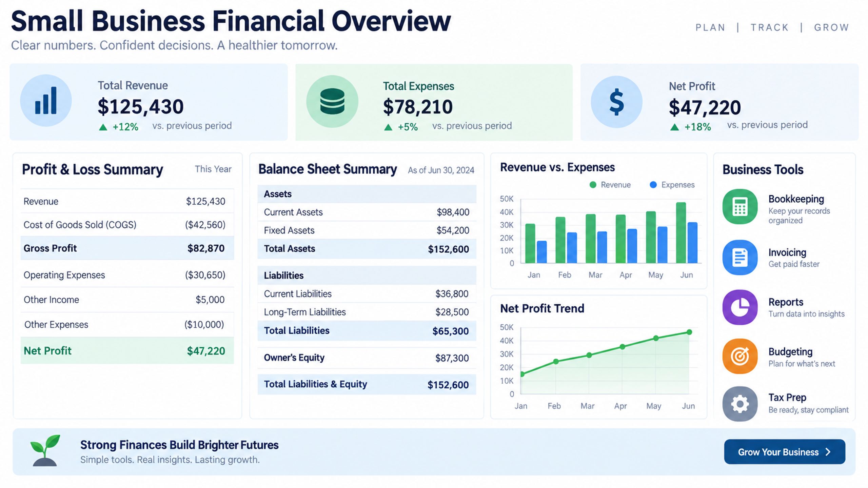868x488 pixels.
Task: Select the Current Assets $98,400 value
Action: (x=453, y=212)
